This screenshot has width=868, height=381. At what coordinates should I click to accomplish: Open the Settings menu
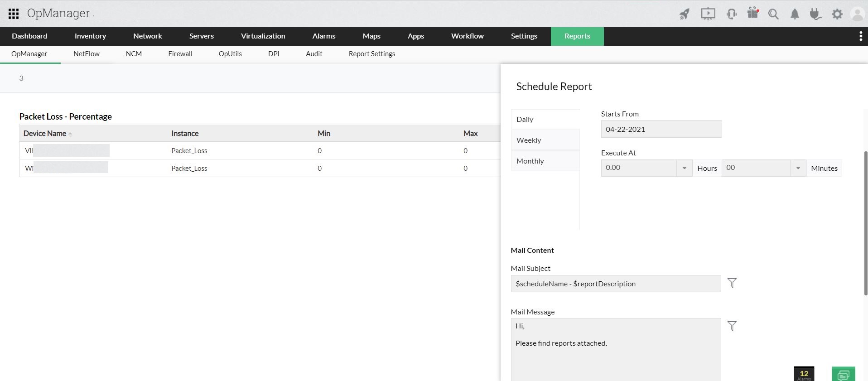pos(524,36)
